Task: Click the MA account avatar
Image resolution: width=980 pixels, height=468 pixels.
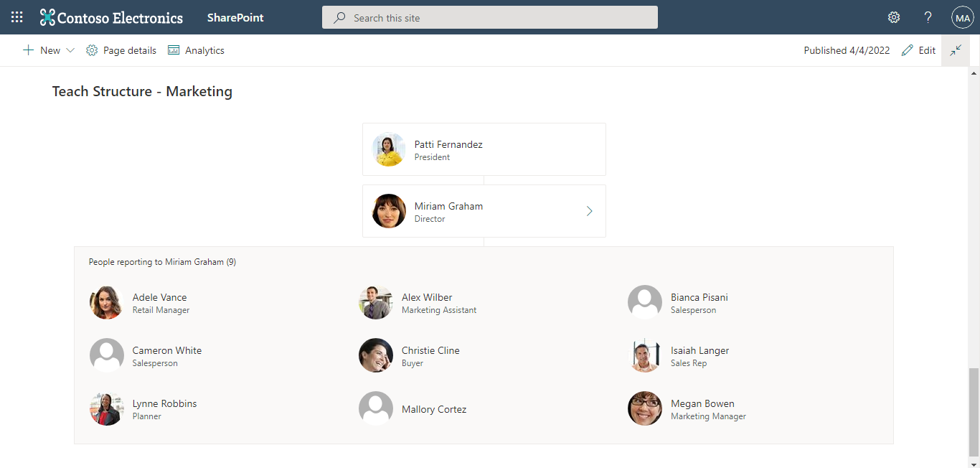Action: click(962, 17)
